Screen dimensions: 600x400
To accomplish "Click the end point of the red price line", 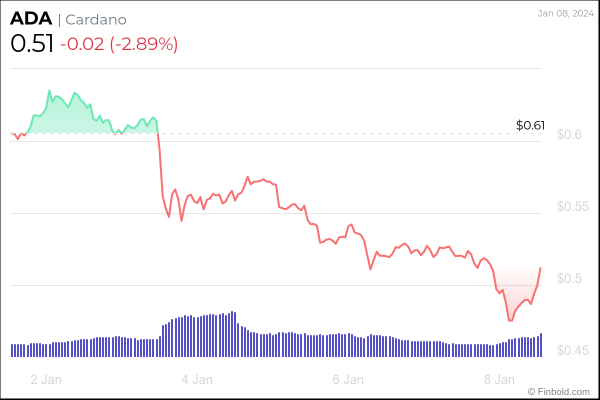I will coord(541,267).
